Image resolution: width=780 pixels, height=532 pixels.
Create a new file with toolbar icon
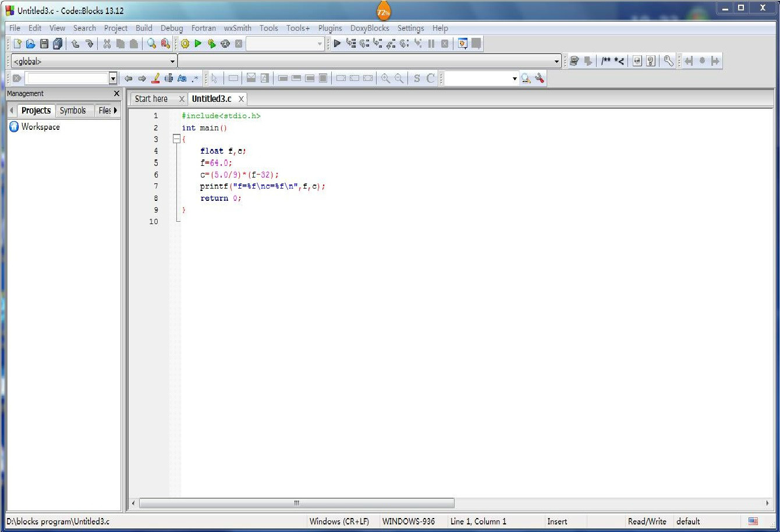(x=17, y=44)
